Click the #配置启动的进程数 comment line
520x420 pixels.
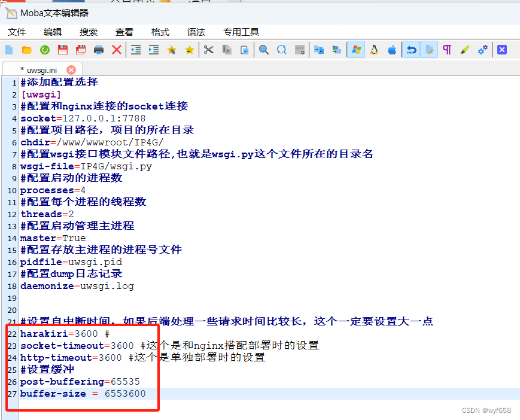(x=71, y=178)
